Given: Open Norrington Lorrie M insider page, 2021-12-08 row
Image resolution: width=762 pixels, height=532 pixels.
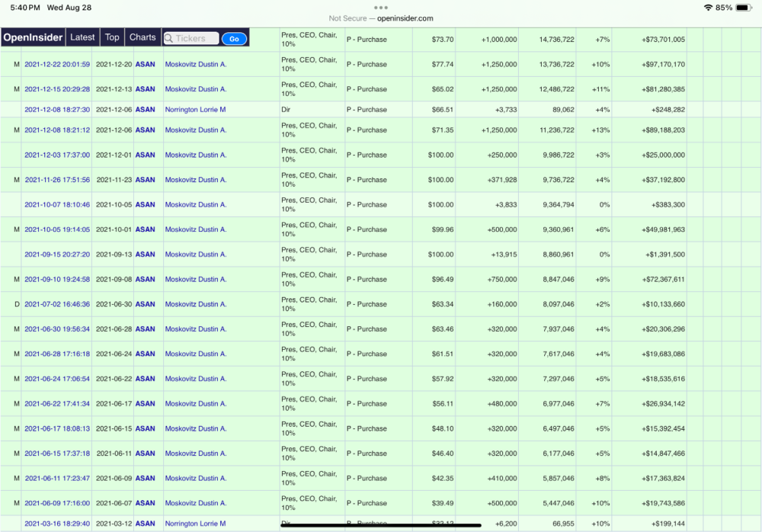Looking at the screenshot, I should tap(195, 110).
